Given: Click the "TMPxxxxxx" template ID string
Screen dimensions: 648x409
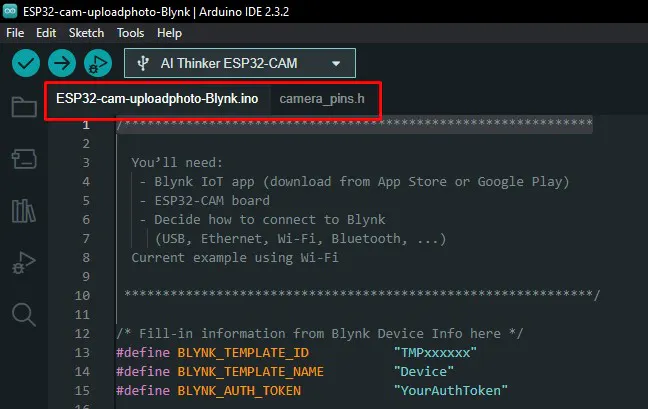Looking at the screenshot, I should [435, 352].
